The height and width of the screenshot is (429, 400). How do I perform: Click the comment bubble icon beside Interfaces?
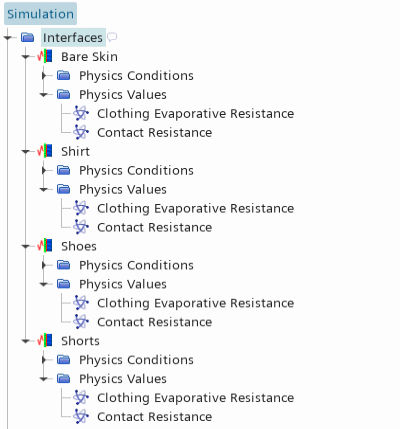tap(112, 37)
